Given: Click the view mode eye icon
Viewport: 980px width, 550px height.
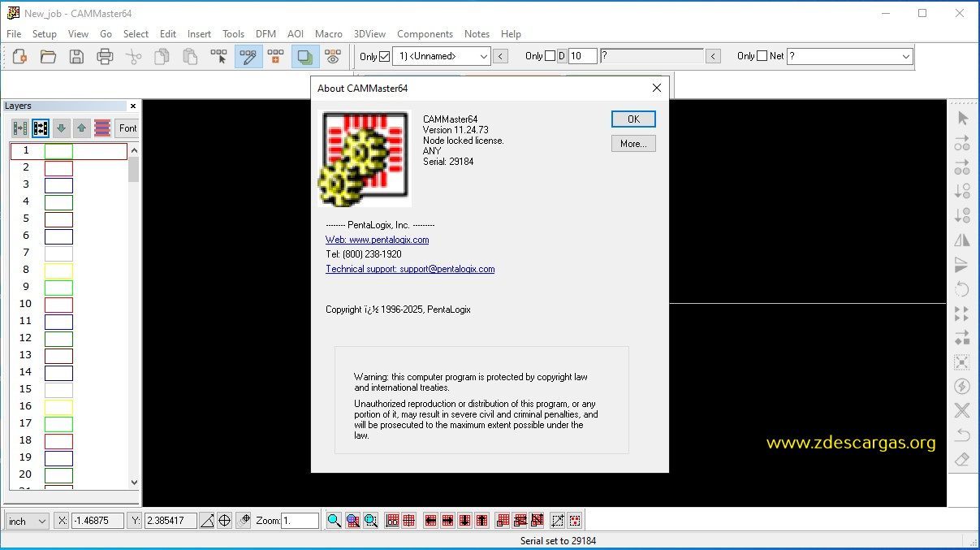Looking at the screenshot, I should point(333,56).
